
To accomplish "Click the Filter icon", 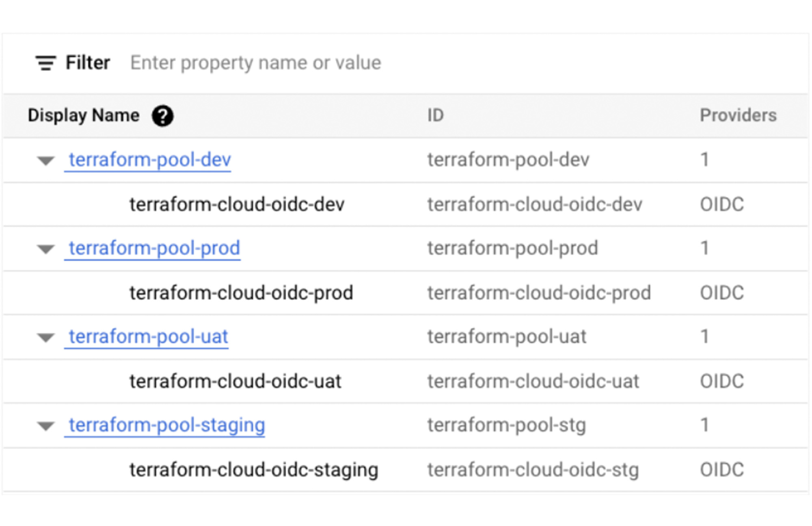I will (45, 63).
